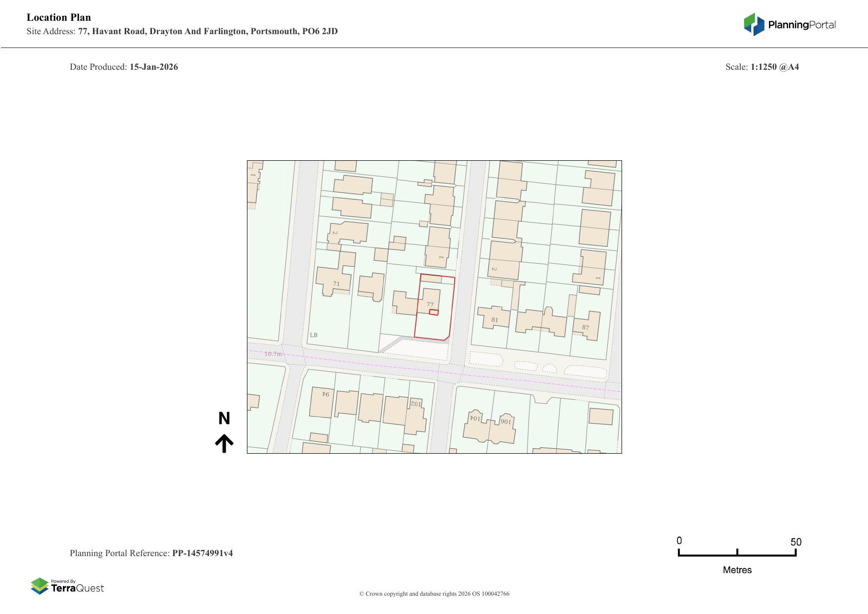Click the Location Plan title
The image size is (868, 614).
(x=59, y=17)
